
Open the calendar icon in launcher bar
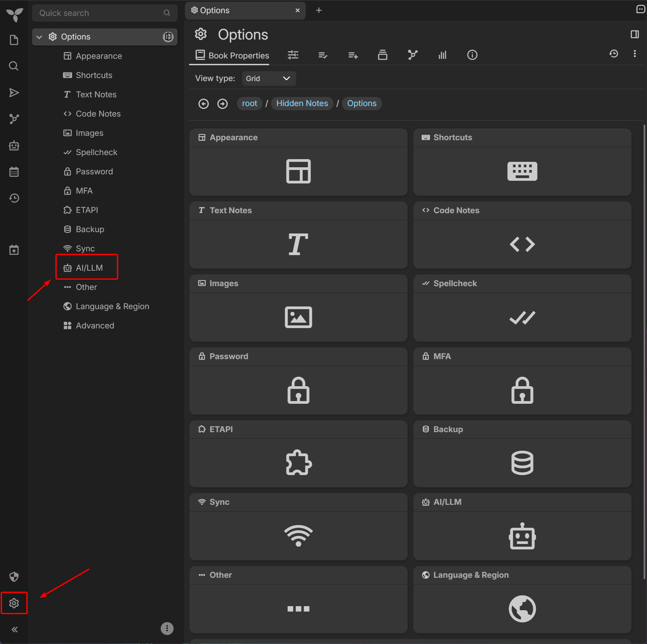click(14, 172)
